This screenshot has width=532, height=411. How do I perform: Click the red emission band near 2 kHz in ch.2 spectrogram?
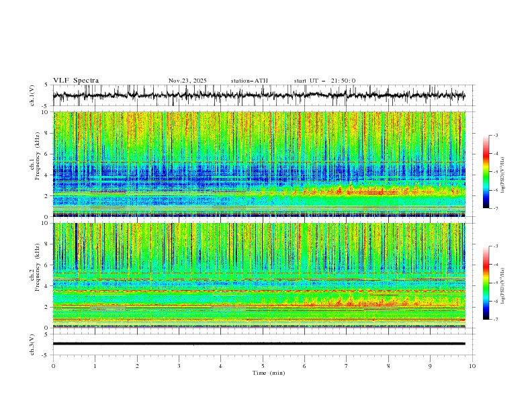coord(367,302)
